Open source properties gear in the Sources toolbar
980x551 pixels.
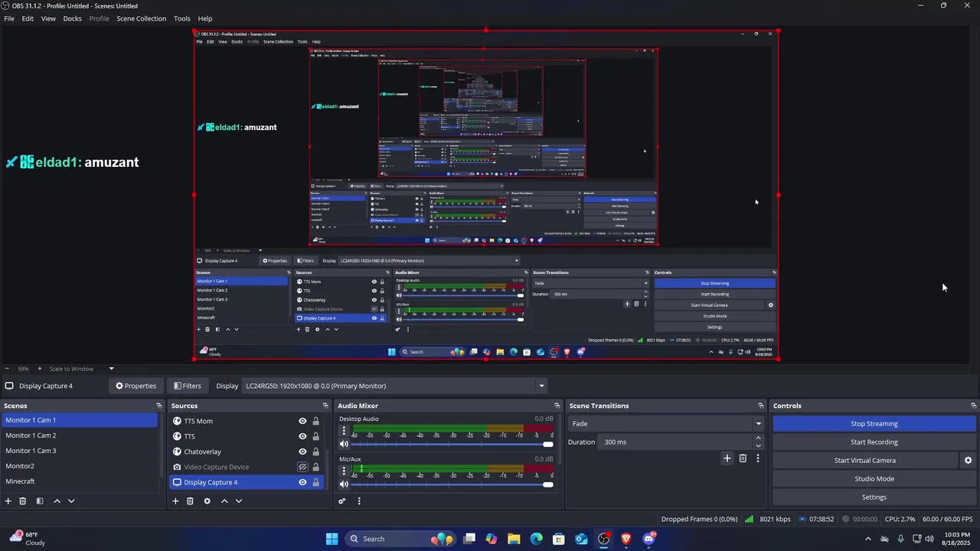[x=207, y=501]
